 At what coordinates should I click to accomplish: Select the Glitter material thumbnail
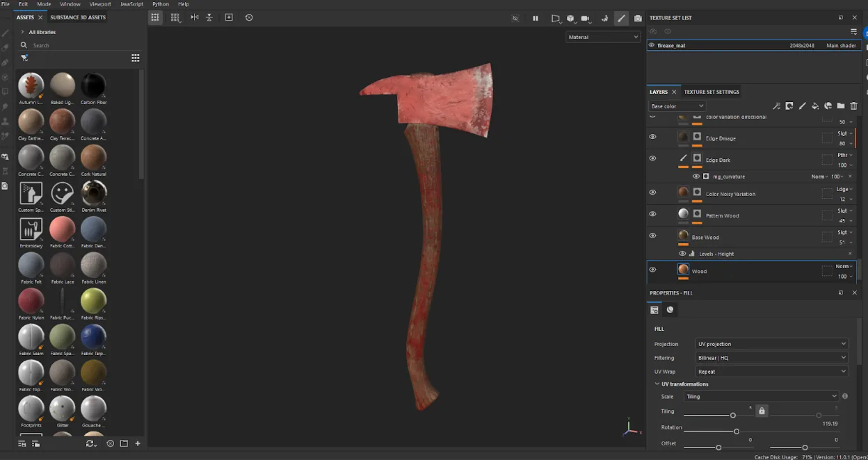click(x=62, y=409)
